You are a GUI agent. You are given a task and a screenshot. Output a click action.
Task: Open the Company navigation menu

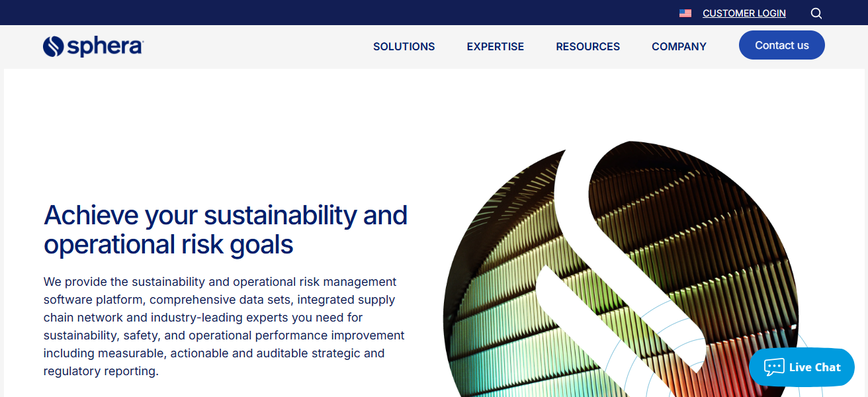tap(679, 46)
